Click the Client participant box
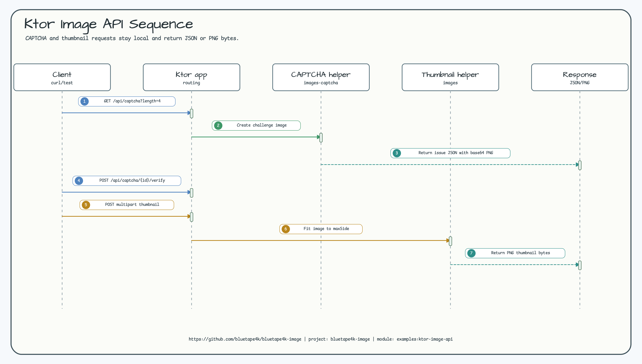Screen dimensions: 642x364 tap(62, 77)
